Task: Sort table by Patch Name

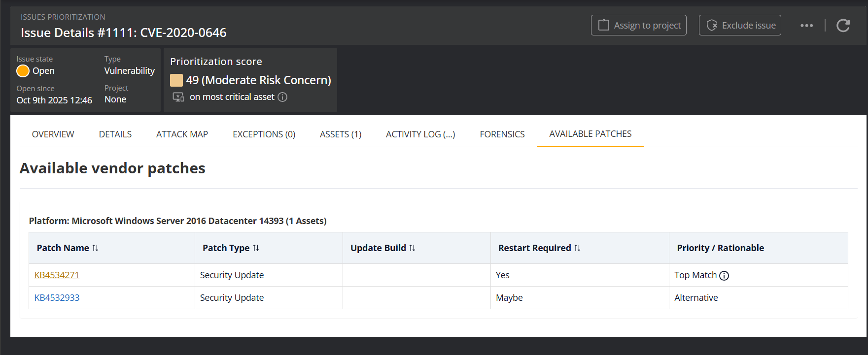Action: pos(95,248)
